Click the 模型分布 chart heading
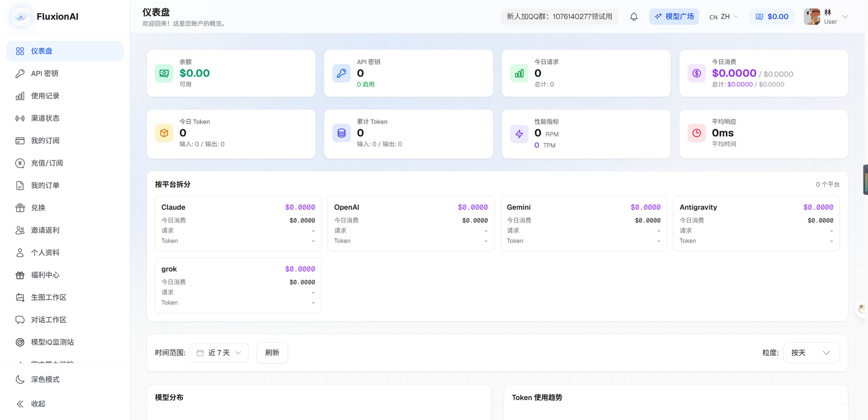The height and width of the screenshot is (420, 868). tap(169, 397)
